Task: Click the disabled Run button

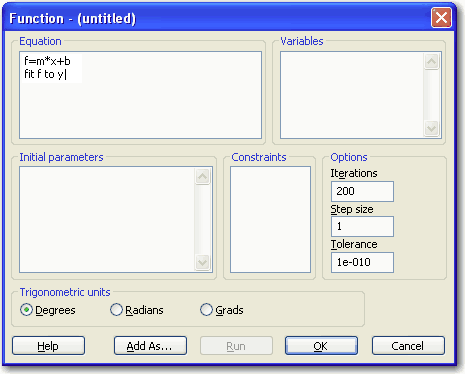Action: click(236, 346)
